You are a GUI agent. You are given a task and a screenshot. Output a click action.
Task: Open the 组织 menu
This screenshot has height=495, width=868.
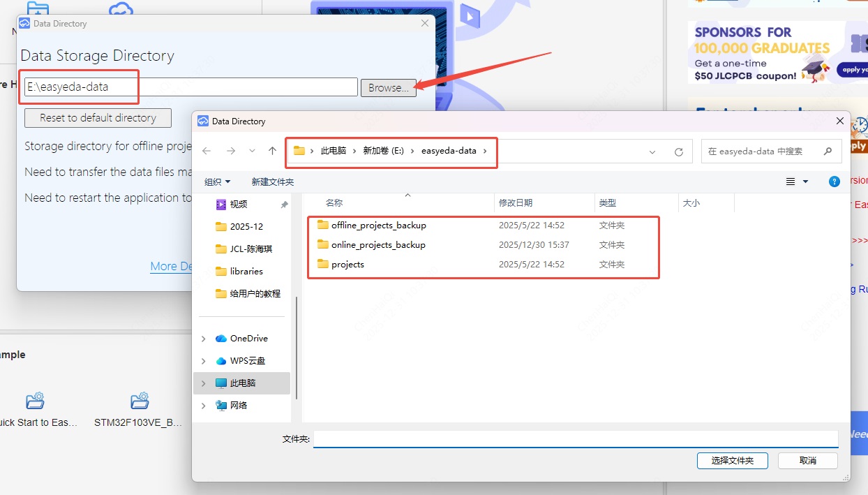click(x=217, y=182)
